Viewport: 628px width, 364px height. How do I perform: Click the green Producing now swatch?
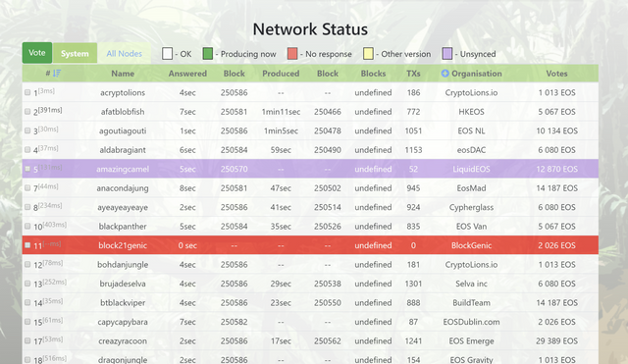click(x=207, y=54)
